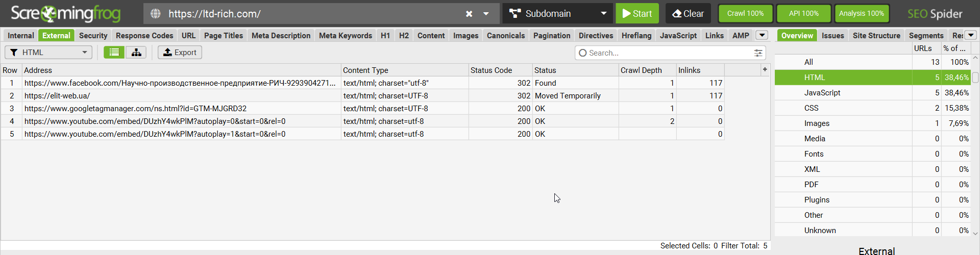Open the Hreflang tab
This screenshot has width=980, height=255.
(x=636, y=35)
